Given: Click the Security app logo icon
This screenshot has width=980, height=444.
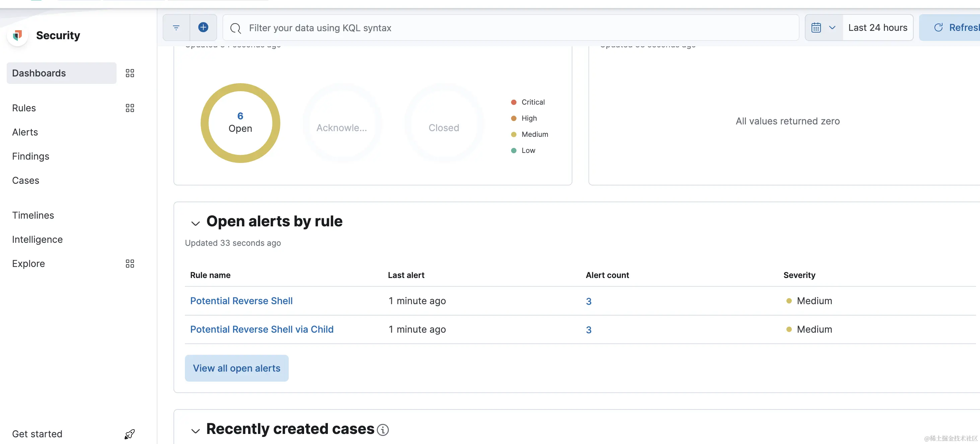Looking at the screenshot, I should tap(17, 36).
